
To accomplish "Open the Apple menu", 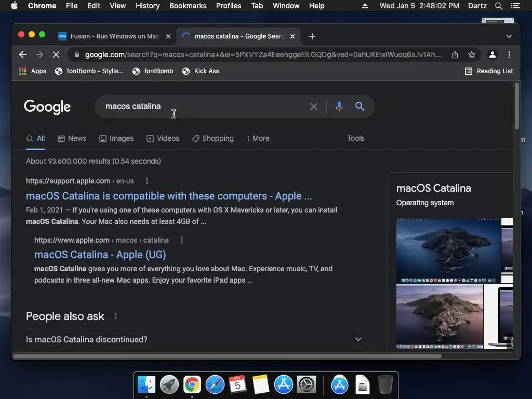I will click(14, 6).
